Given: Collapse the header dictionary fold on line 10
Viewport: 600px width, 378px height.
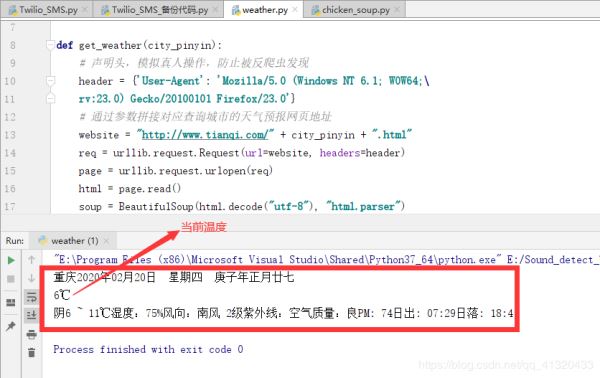Looking at the screenshot, I should point(50,81).
